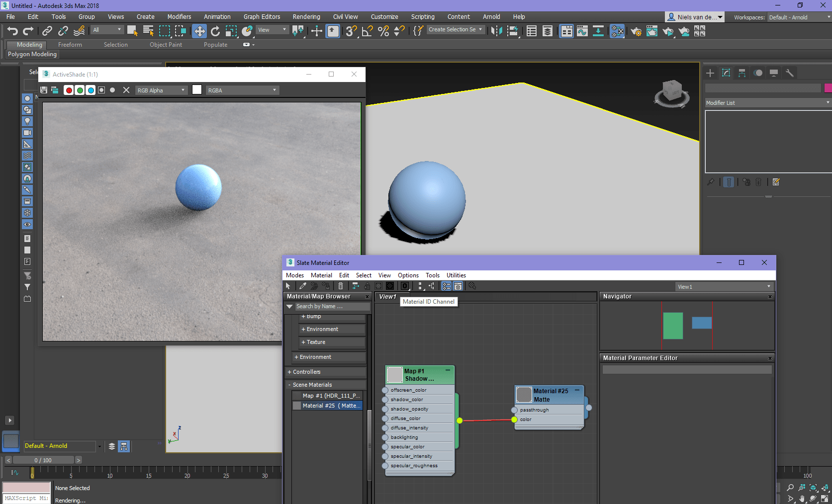This screenshot has width=832, height=504.
Task: Open the Modifier List dropdown
Action: [x=768, y=103]
